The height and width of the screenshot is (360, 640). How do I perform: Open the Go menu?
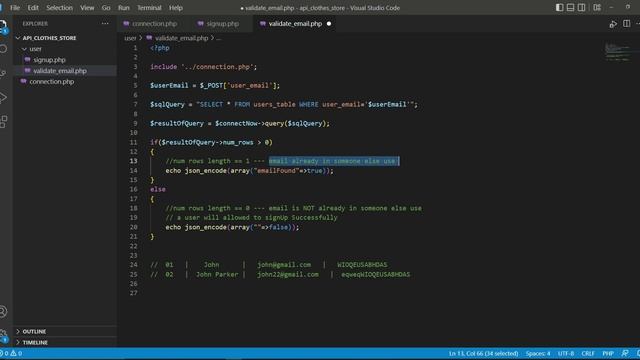pyautogui.click(x=106, y=8)
